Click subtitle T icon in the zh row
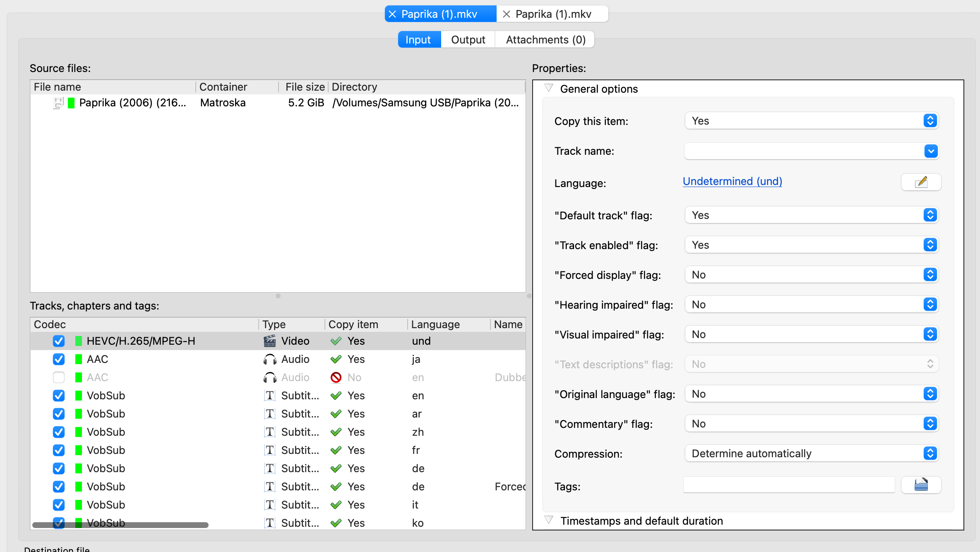This screenshot has height=552, width=980. (270, 432)
